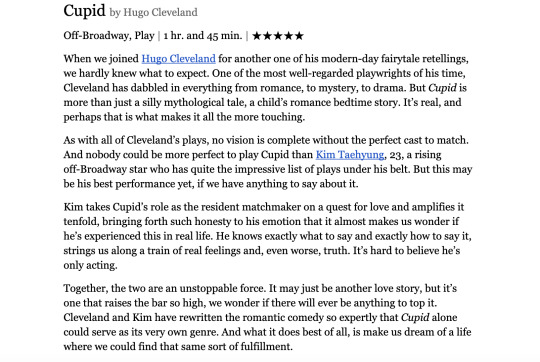Click the third star in the rating
Image resolution: width=540 pixels, height=362 pixels.
click(x=278, y=36)
